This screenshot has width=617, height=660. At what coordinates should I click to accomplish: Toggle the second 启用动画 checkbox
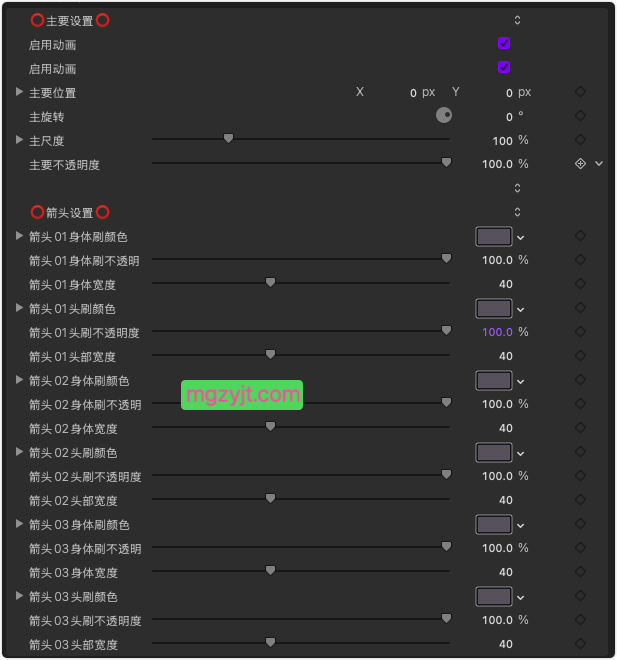[x=504, y=67]
